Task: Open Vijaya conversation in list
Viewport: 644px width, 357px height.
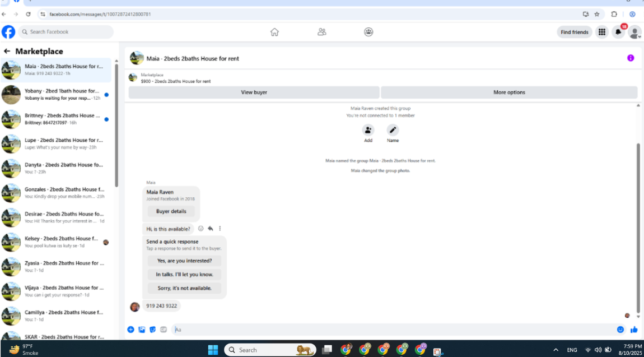Action: coord(56,291)
